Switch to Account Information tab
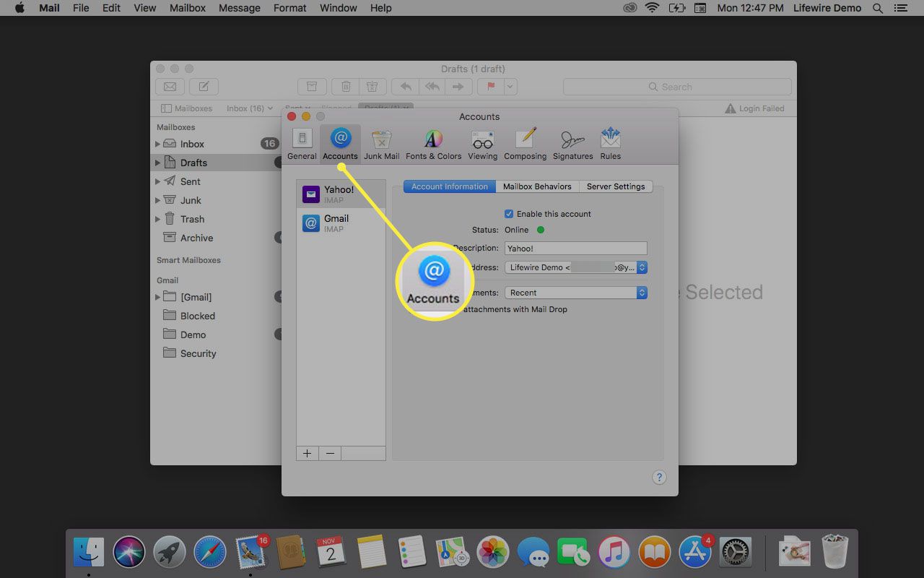Image resolution: width=924 pixels, height=578 pixels. pyautogui.click(x=450, y=186)
